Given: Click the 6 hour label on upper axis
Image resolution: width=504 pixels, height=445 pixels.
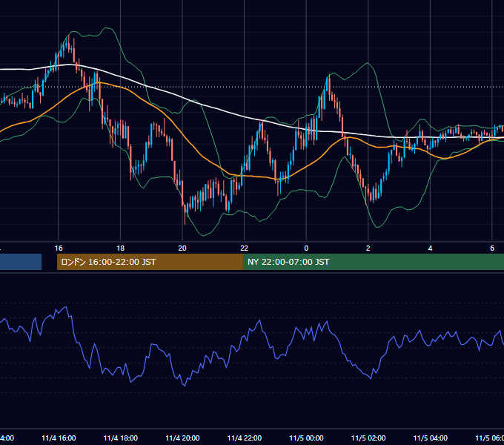Looking at the screenshot, I should (x=492, y=248).
